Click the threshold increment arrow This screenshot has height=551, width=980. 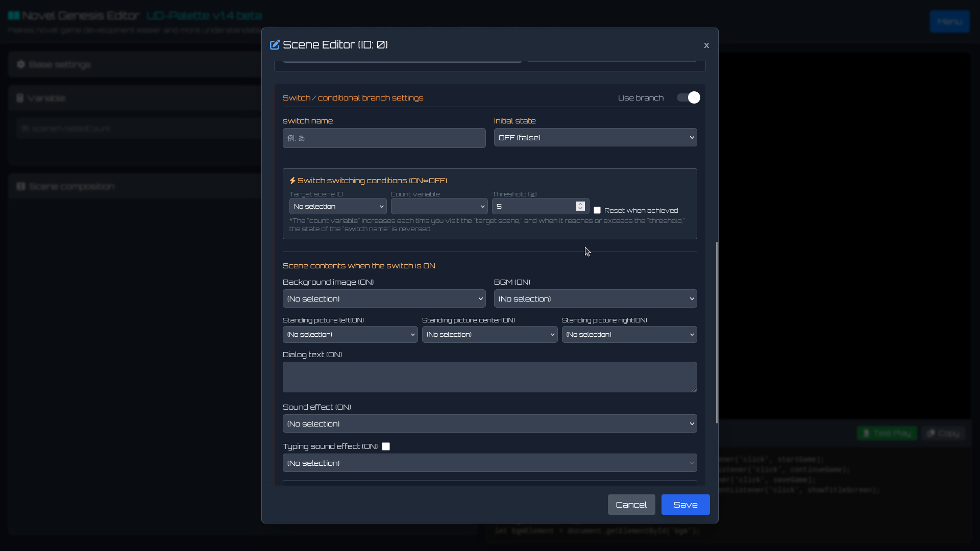[x=580, y=204]
